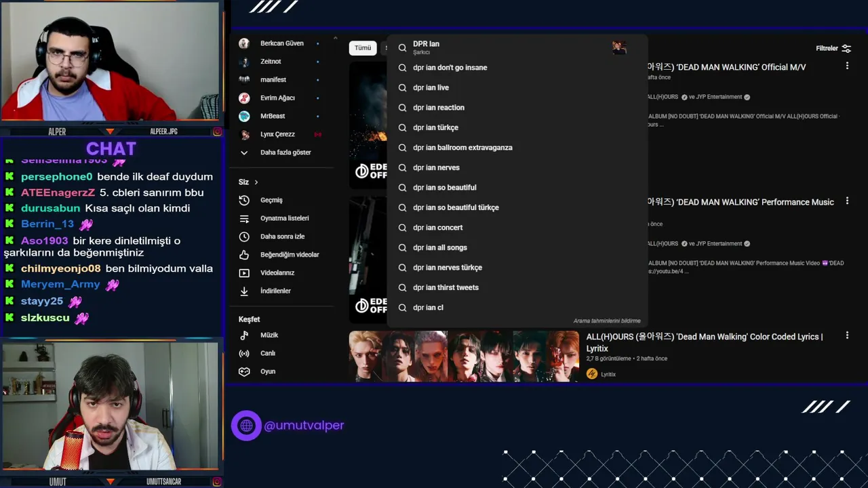Screen dimensions: 868x488
Task: Click Instagram icon beside UMUTTSANCAR
Action: click(x=217, y=482)
